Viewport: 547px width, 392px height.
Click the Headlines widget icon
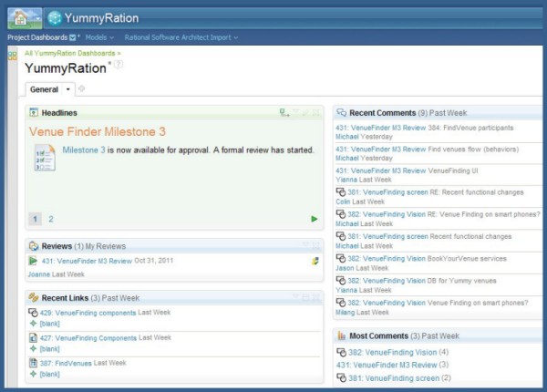(x=34, y=113)
